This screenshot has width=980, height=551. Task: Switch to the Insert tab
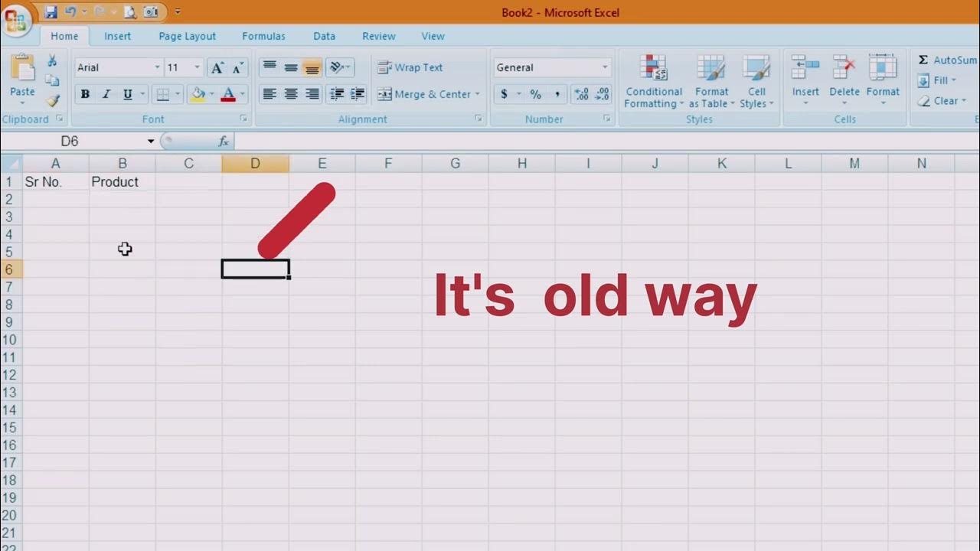117,36
